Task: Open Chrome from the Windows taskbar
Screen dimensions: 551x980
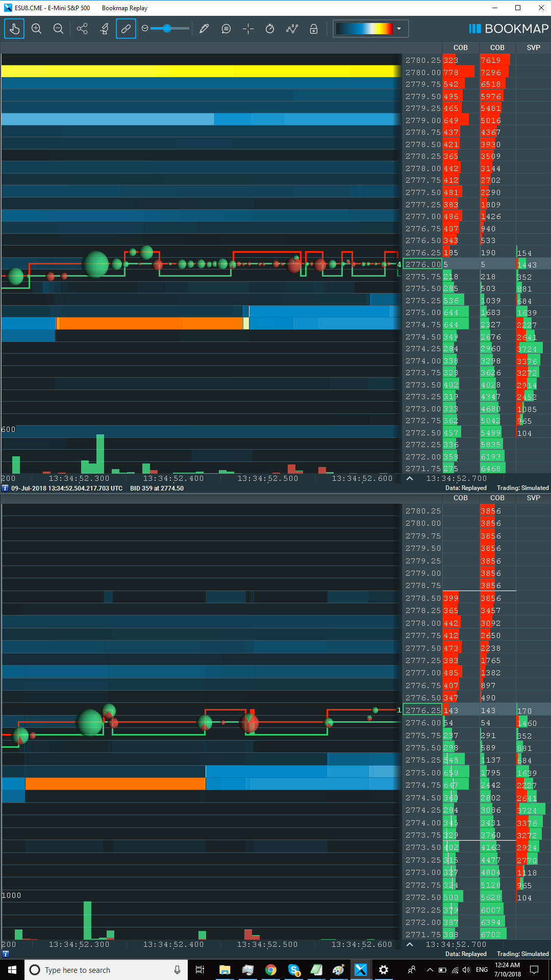Action: (x=270, y=970)
